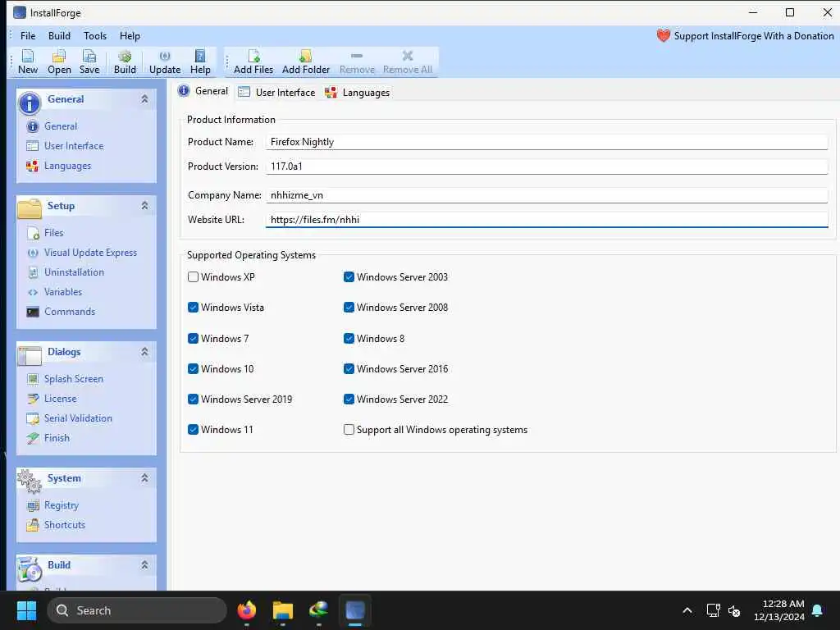Open the taskbar clock and date

[779, 610]
